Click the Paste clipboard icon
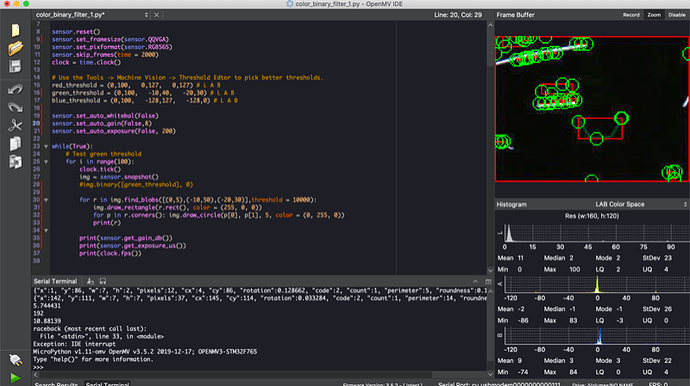Screen dimensions: 690x386 (15, 162)
